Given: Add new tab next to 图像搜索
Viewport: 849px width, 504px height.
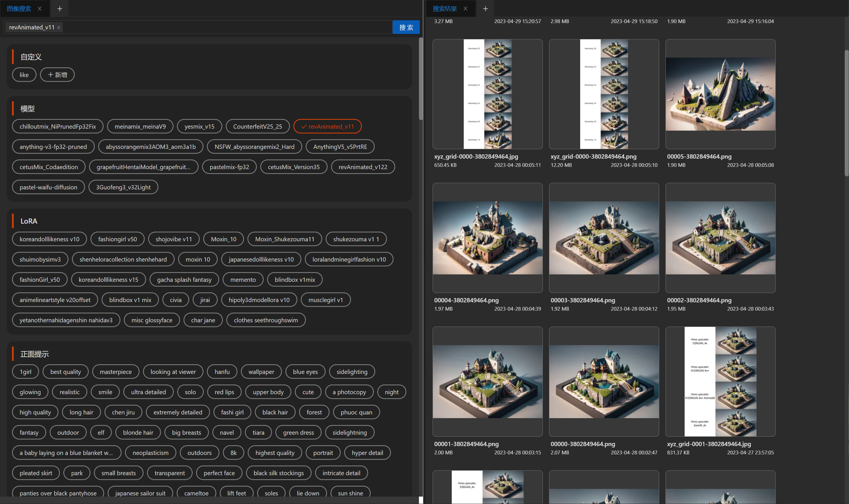Looking at the screenshot, I should [60, 9].
